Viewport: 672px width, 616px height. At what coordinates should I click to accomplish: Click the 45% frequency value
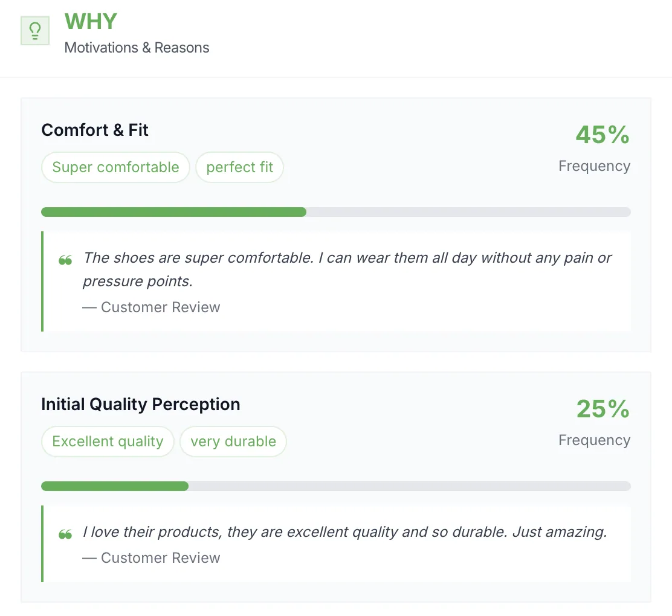click(603, 135)
